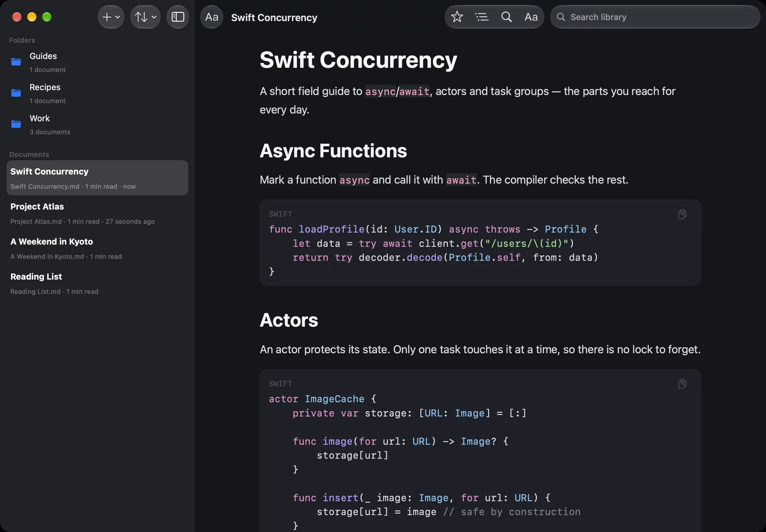The image size is (766, 532).
Task: Open the Work folder
Action: click(x=97, y=124)
